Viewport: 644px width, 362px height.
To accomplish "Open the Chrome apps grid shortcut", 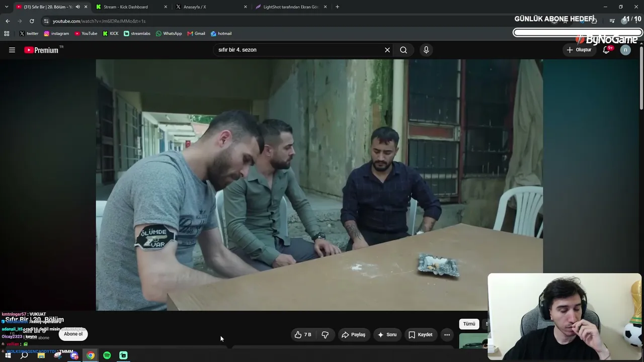I will [x=7, y=34].
